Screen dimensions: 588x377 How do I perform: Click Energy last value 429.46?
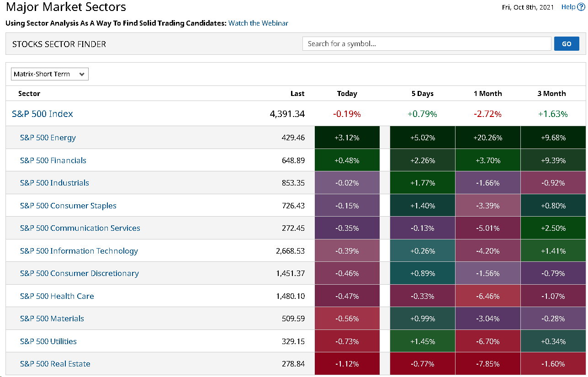(293, 138)
